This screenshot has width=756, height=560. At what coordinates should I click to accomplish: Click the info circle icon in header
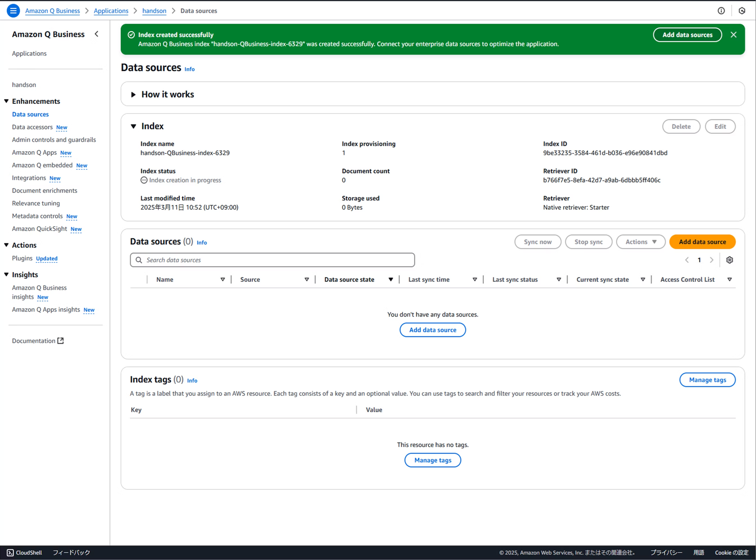tap(721, 11)
